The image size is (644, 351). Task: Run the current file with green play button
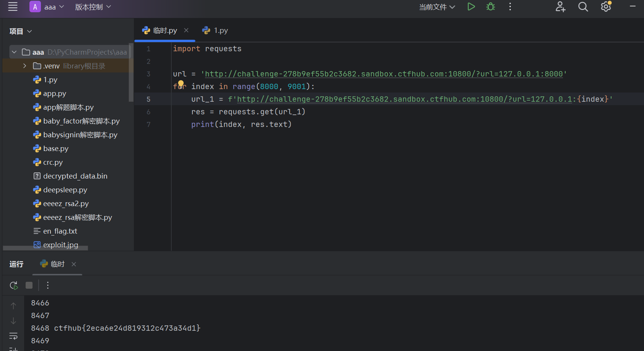tap(471, 6)
